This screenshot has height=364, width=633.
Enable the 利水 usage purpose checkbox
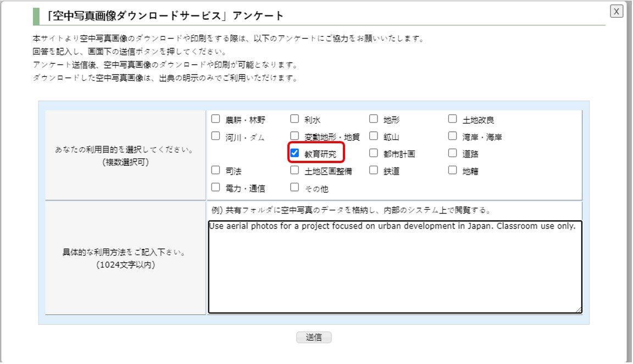point(294,117)
